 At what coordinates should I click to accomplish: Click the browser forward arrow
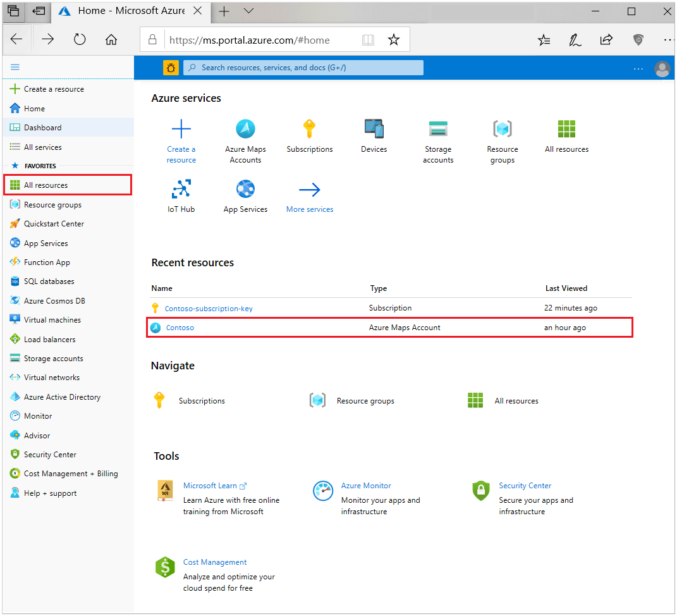point(47,39)
